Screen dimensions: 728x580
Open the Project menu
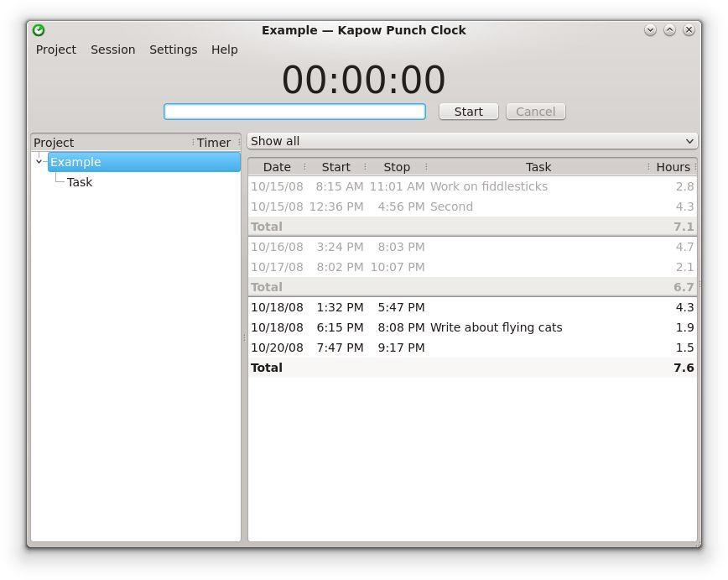coord(55,50)
